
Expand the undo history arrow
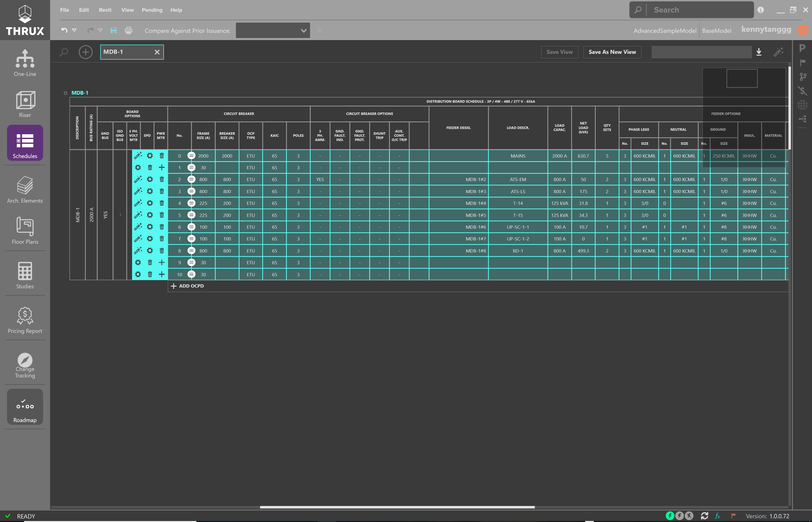74,30
